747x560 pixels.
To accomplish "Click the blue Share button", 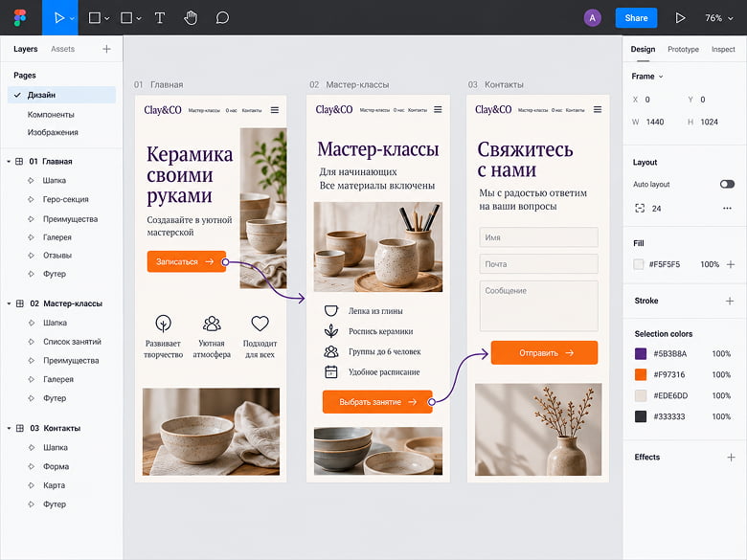I will coord(636,18).
